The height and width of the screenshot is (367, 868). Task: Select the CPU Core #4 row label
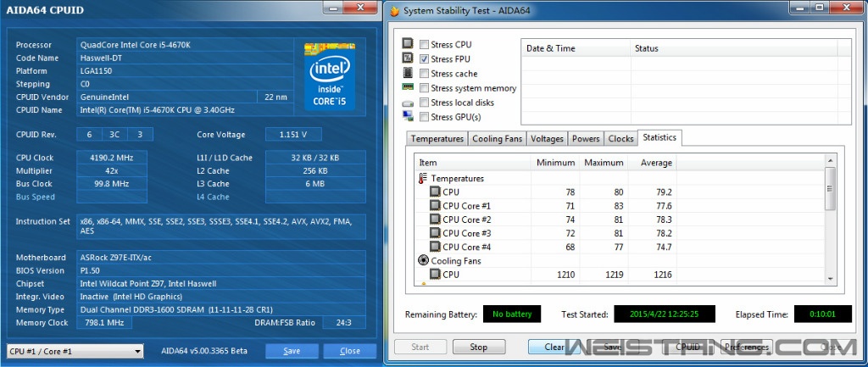point(467,247)
